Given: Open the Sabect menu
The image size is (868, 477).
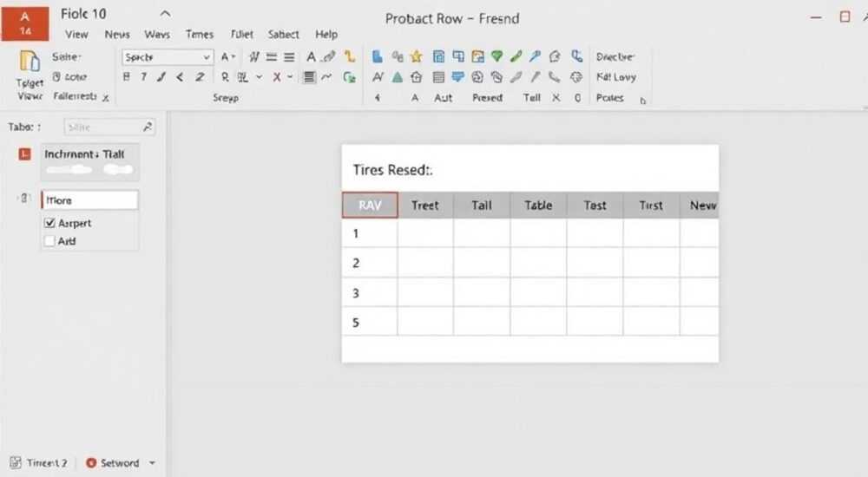Looking at the screenshot, I should (x=284, y=35).
